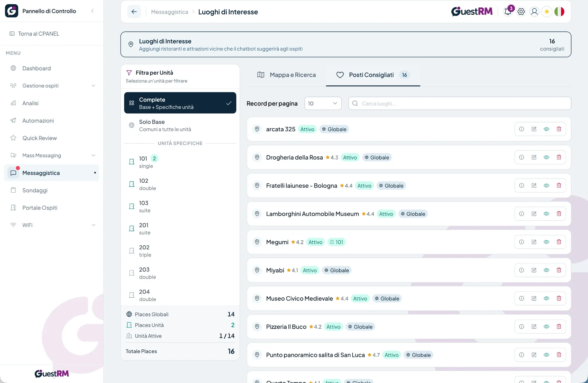Open settings gear in top bar
The width and height of the screenshot is (588, 383).
(x=521, y=11)
